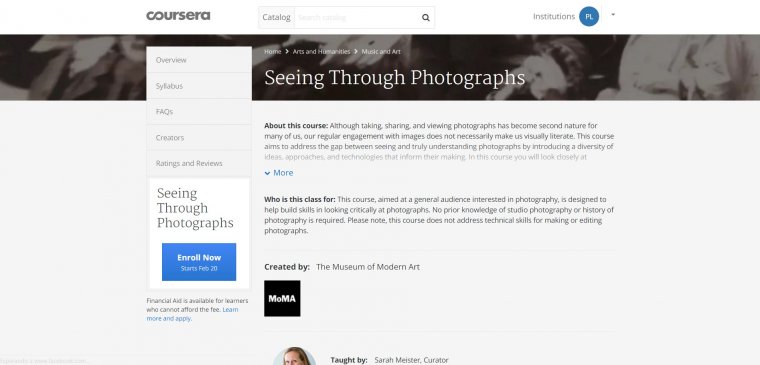Open the Ratings and Reviews tab
This screenshot has width=760, height=365.
coord(199,163)
